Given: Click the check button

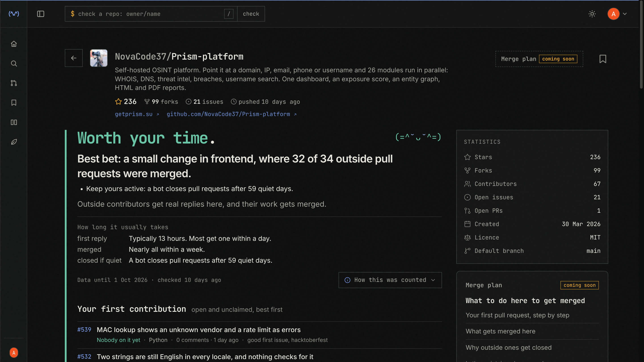Looking at the screenshot, I should (x=251, y=14).
